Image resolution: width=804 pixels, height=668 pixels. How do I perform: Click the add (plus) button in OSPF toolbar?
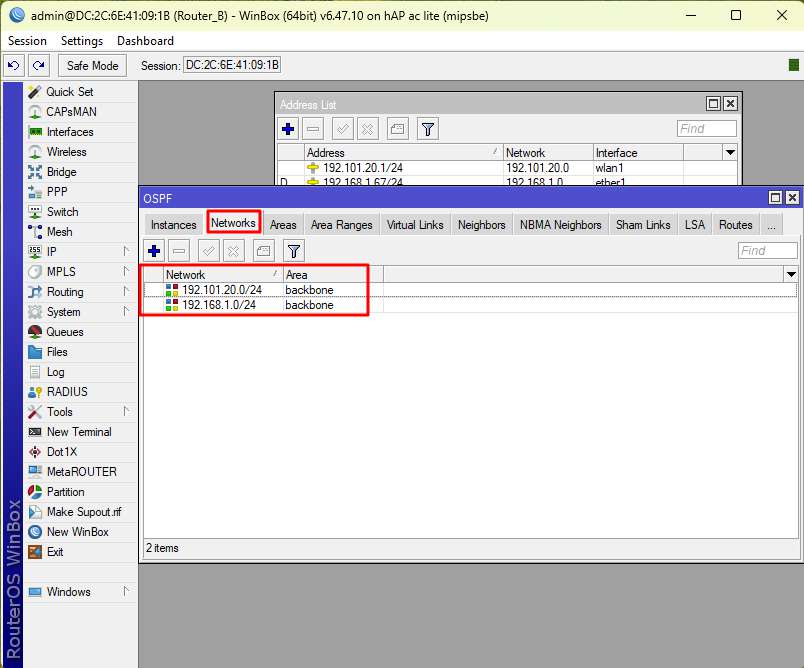154,251
